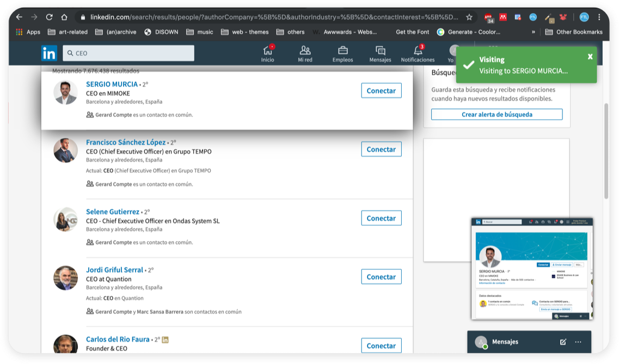This screenshot has height=364, width=619.
Task: Click the Mostrando 7.676.438 resultados text
Action: (x=95, y=71)
